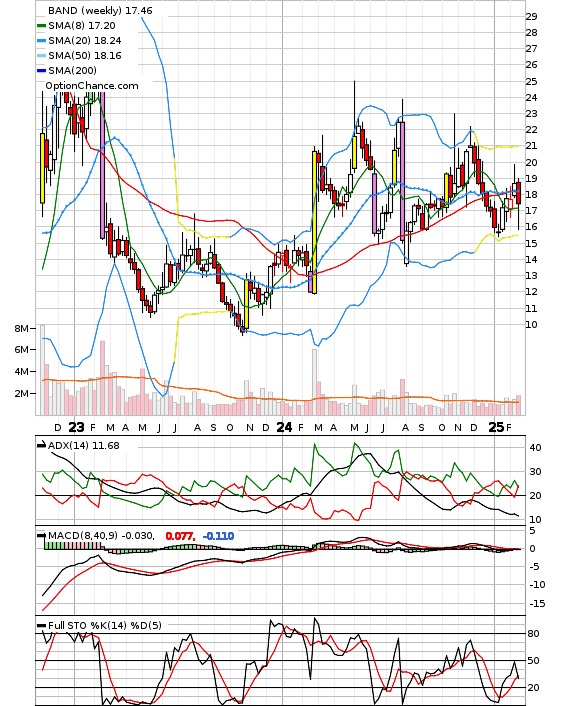Click the 24 year marker on time axis

pos(284,427)
